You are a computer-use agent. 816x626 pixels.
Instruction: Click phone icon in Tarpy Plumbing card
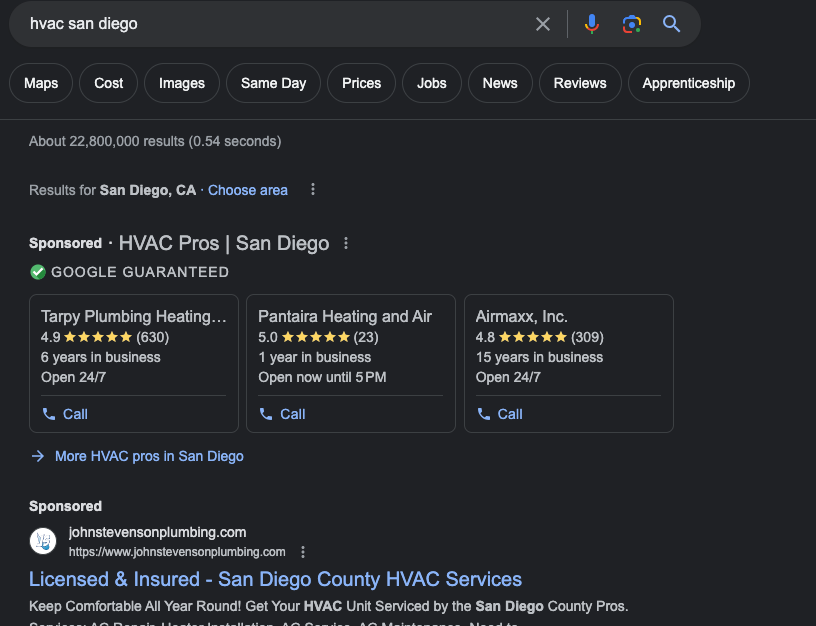pos(49,414)
